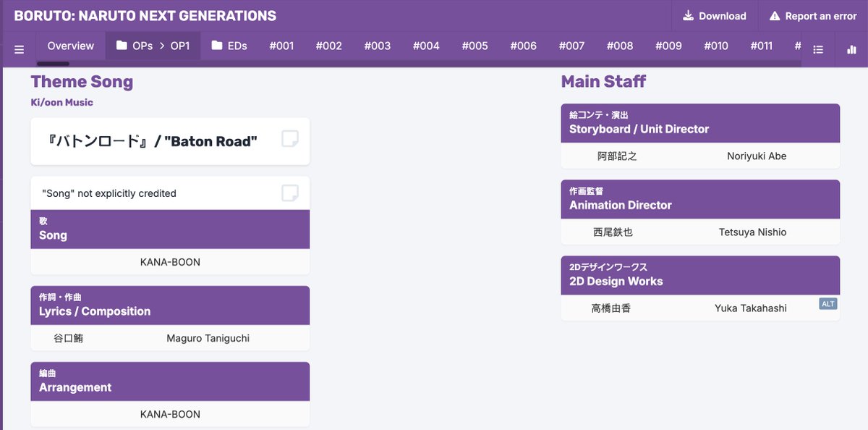
Task: Go to episode #005 tab
Action: pyautogui.click(x=475, y=46)
